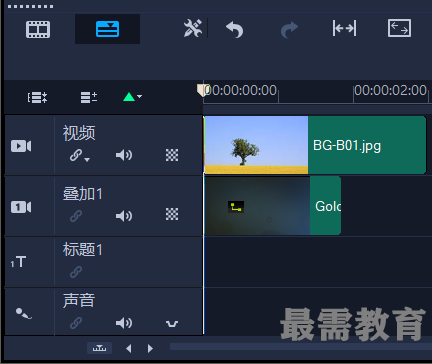Select the 标题1 track label
The width and height of the screenshot is (432, 364).
[83, 249]
